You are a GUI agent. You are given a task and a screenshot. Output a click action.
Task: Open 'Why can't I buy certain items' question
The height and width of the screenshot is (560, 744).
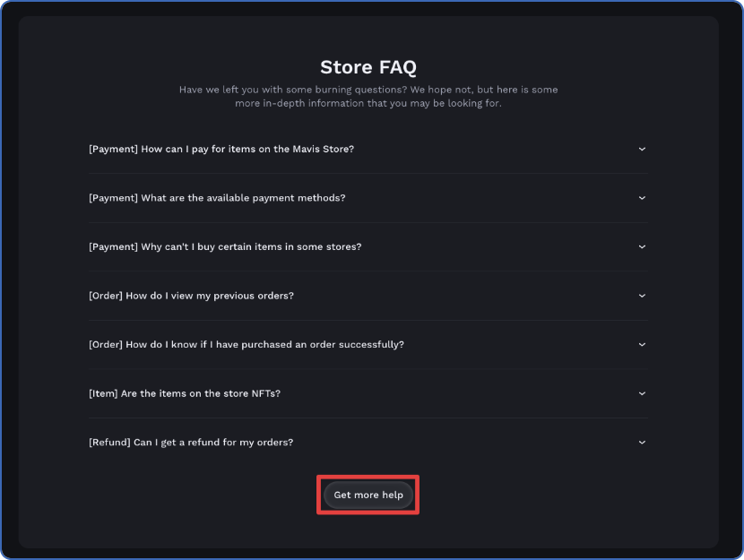225,246
